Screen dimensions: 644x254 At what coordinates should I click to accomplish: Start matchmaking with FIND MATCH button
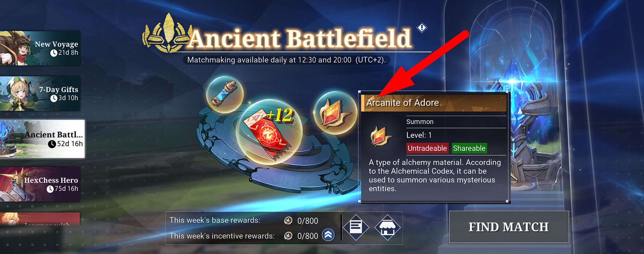tap(509, 227)
